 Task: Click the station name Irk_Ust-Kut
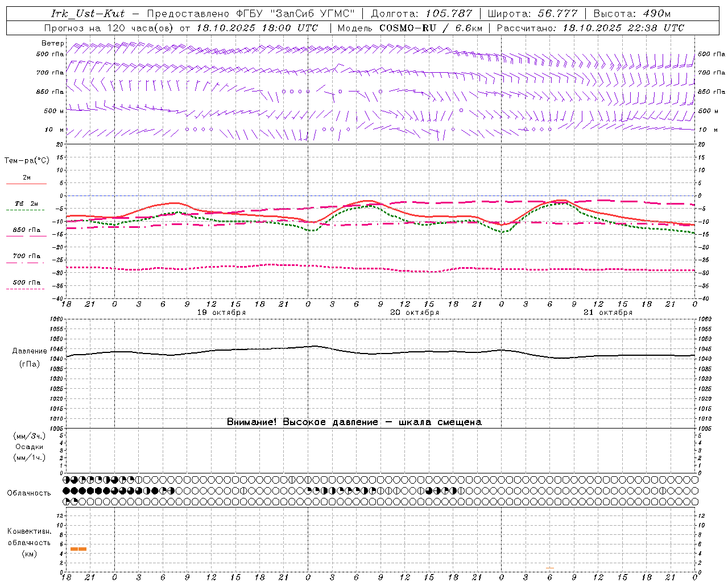(x=88, y=14)
